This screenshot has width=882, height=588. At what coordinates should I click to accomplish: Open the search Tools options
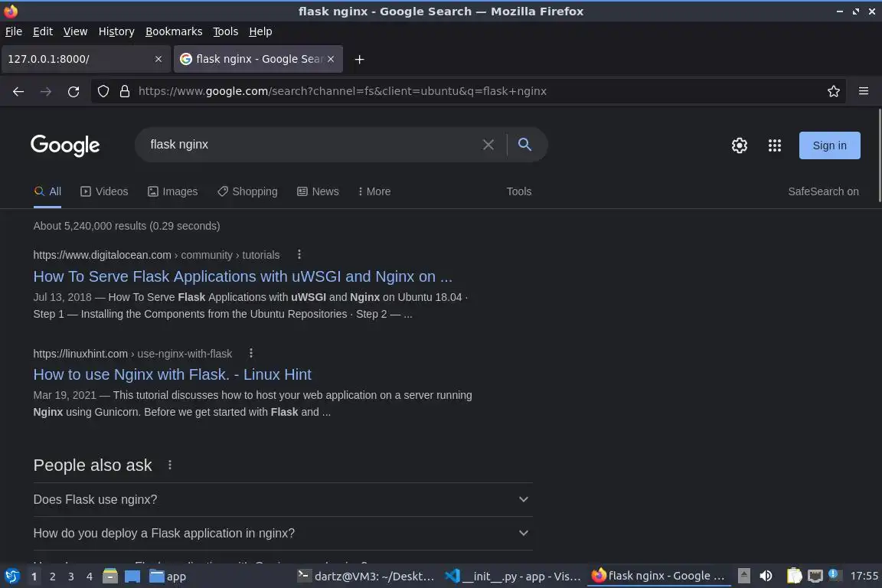pyautogui.click(x=518, y=191)
